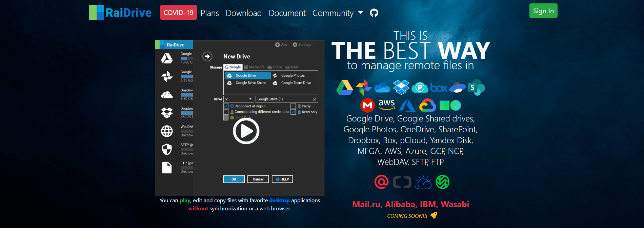644x228 pixels.
Task: Click the COVID-19 button
Action: (x=179, y=13)
